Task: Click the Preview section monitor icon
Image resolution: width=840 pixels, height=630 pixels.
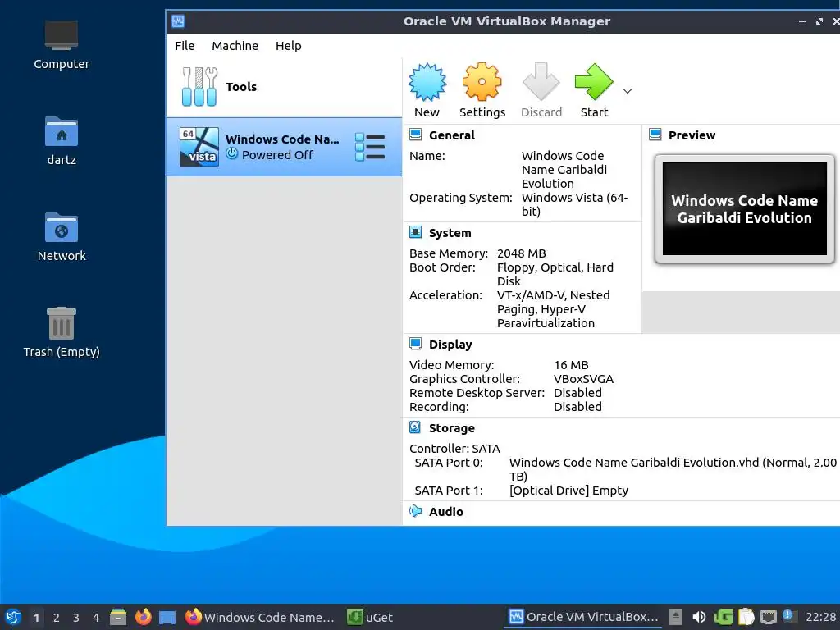Action: 655,135
